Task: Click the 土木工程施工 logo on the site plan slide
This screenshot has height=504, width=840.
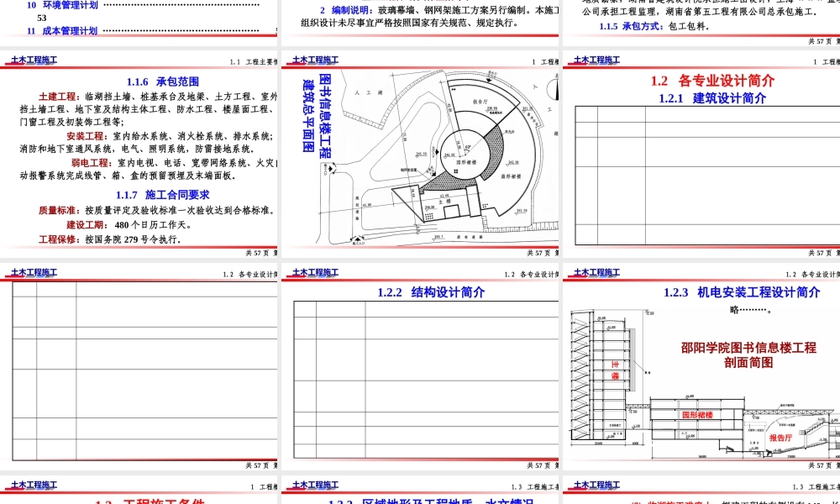Action: [316, 60]
